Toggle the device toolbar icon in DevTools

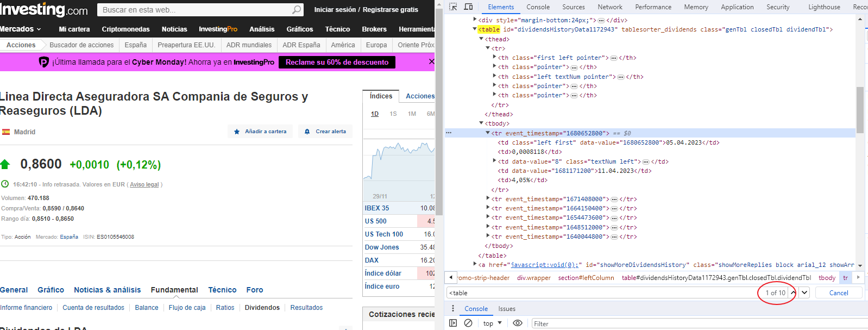click(x=468, y=7)
